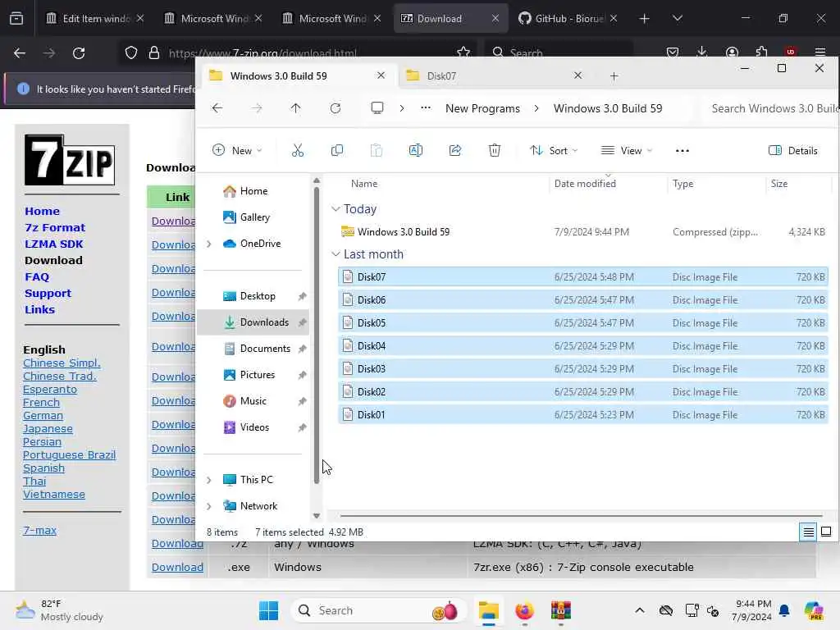
Task: Click the PC monitor icon in address bar
Action: [x=377, y=108]
